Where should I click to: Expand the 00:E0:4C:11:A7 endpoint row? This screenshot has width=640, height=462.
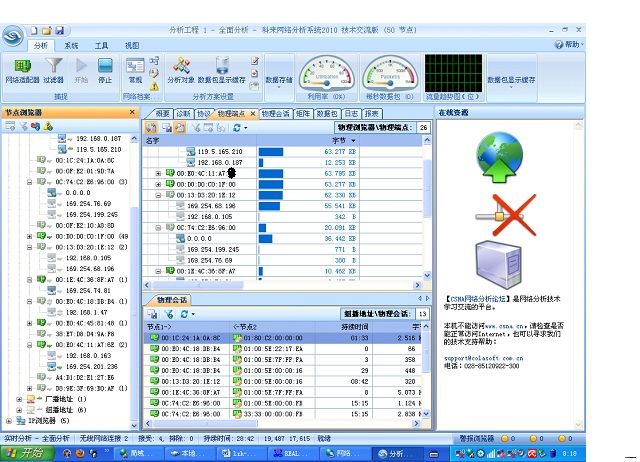[158, 173]
